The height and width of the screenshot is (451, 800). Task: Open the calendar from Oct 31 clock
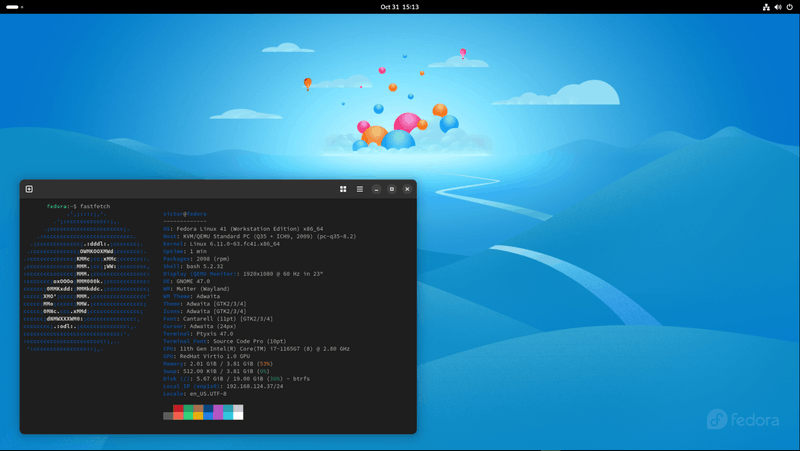399,7
